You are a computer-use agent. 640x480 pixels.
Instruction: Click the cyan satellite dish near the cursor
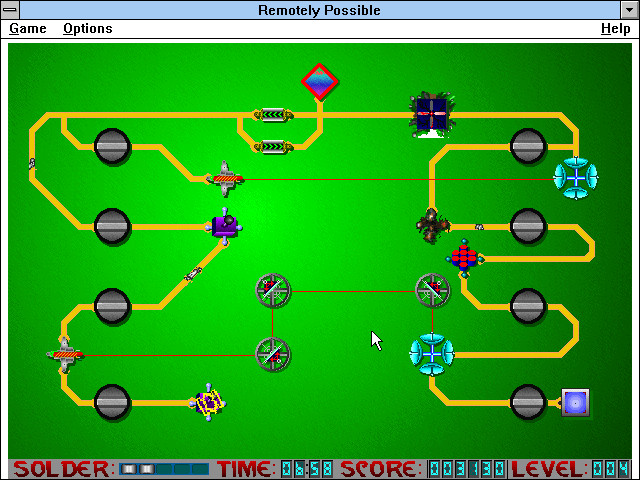click(x=432, y=354)
